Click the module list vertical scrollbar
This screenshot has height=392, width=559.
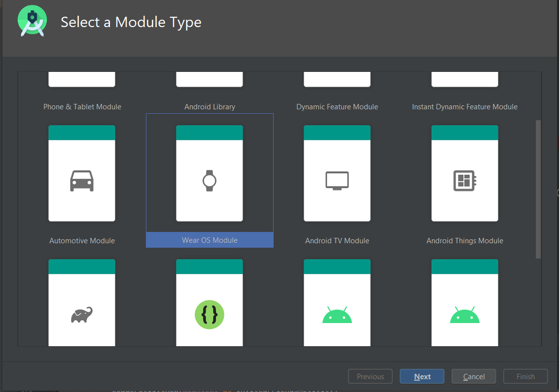coord(538,189)
